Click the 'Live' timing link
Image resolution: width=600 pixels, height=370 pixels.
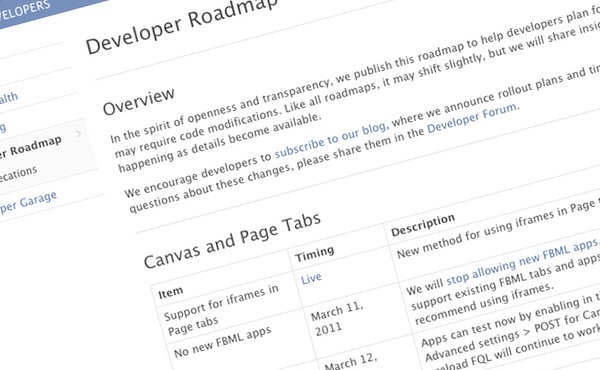(311, 278)
